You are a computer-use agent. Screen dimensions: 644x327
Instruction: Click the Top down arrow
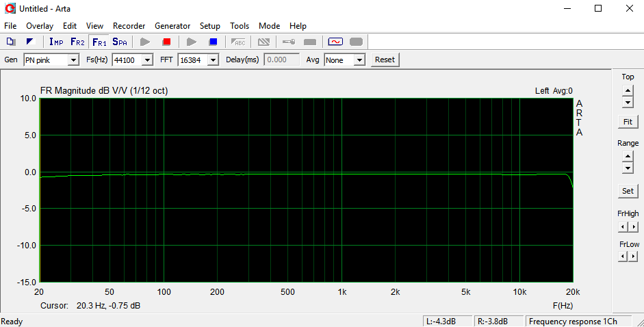(x=628, y=102)
